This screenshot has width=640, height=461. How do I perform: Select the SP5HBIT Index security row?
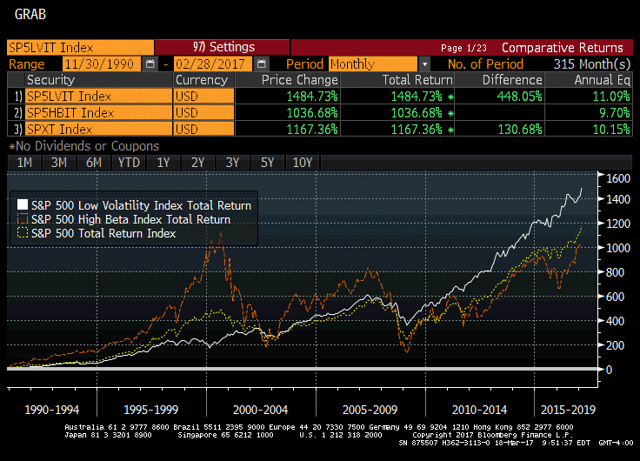(320, 113)
